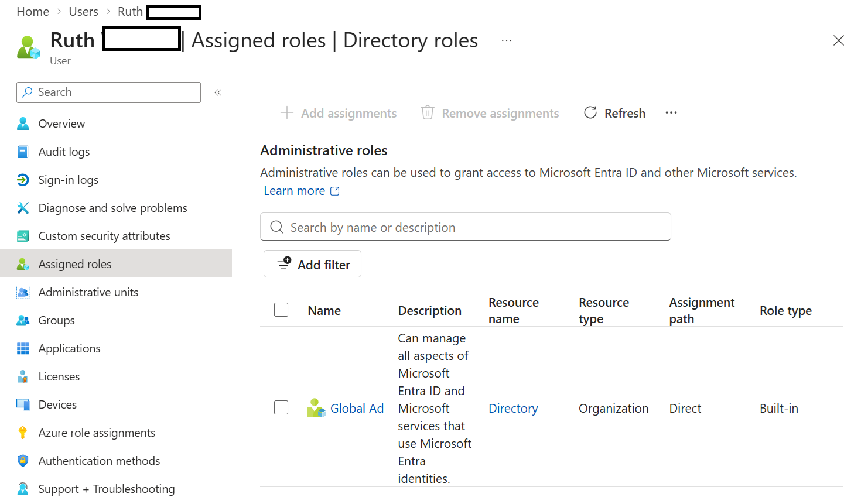Check the Global Administrator row checkbox

click(281, 407)
